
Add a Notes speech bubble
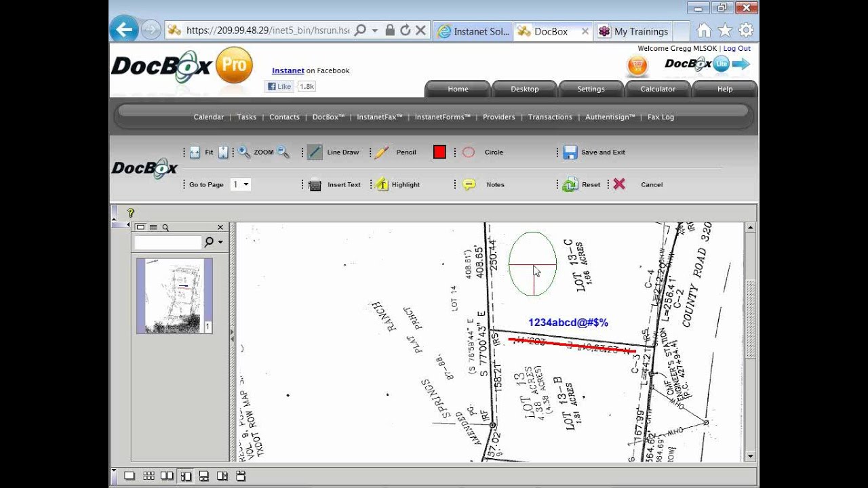[x=469, y=184]
